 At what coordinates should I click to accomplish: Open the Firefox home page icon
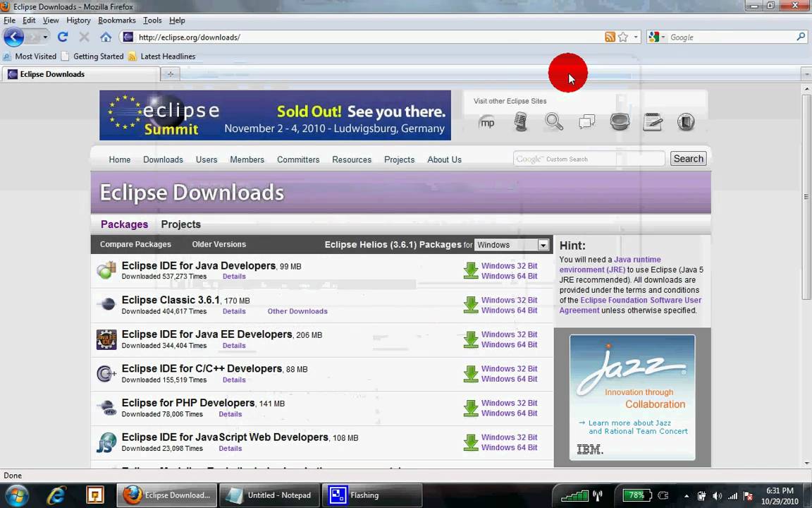106,37
